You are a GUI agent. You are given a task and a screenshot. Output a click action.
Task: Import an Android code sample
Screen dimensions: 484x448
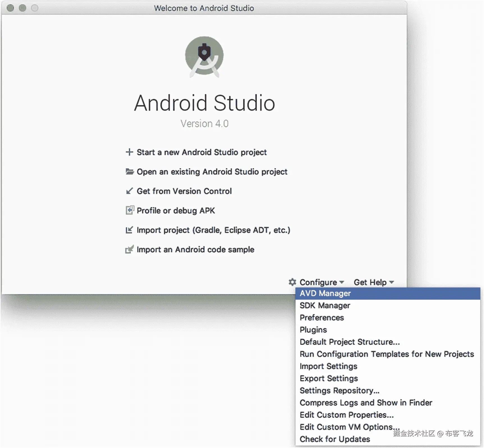(196, 249)
